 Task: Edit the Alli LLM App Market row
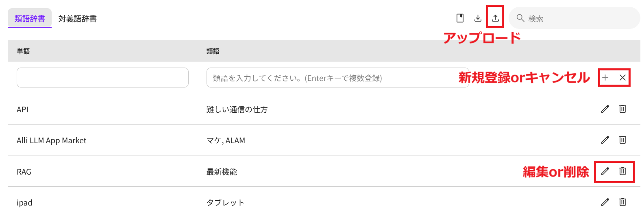click(605, 140)
